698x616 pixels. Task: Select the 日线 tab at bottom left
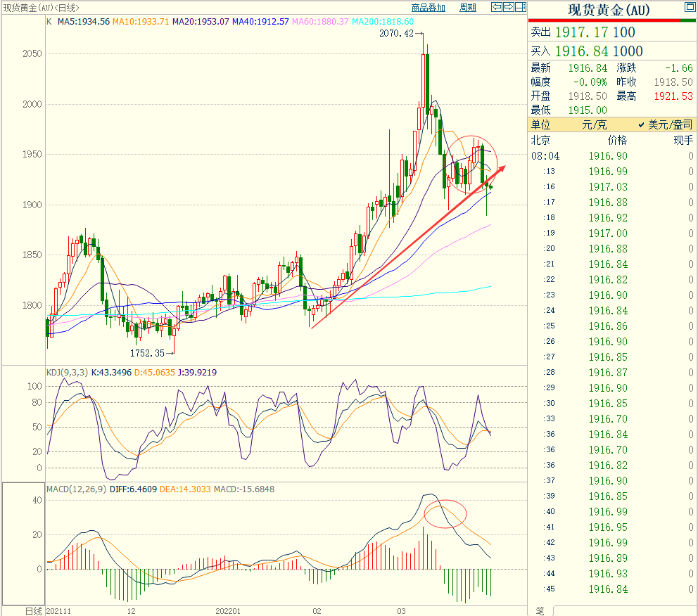coord(33,610)
